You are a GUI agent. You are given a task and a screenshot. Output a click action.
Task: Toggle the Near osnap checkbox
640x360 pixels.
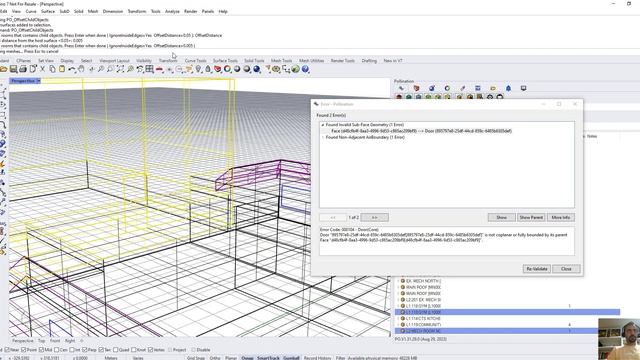coord(7,350)
